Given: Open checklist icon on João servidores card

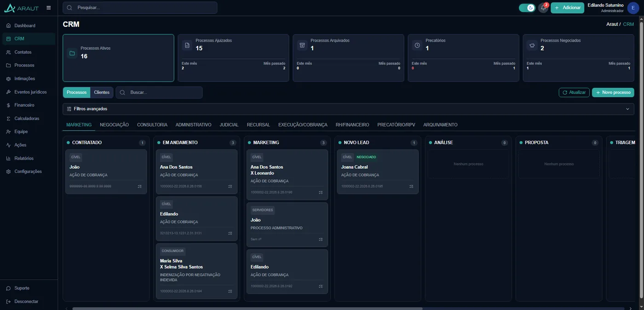Looking at the screenshot, I should click(x=321, y=239).
